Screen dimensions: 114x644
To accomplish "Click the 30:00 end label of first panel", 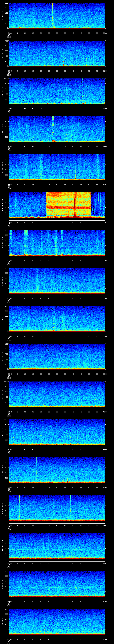I will click(x=105, y=33).
